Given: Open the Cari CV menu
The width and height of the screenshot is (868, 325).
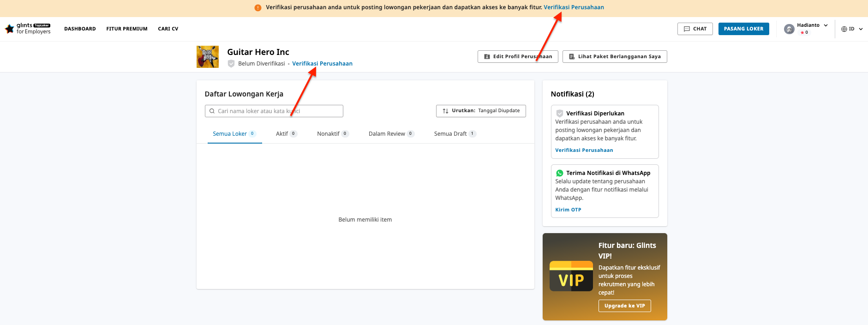Looking at the screenshot, I should point(168,29).
